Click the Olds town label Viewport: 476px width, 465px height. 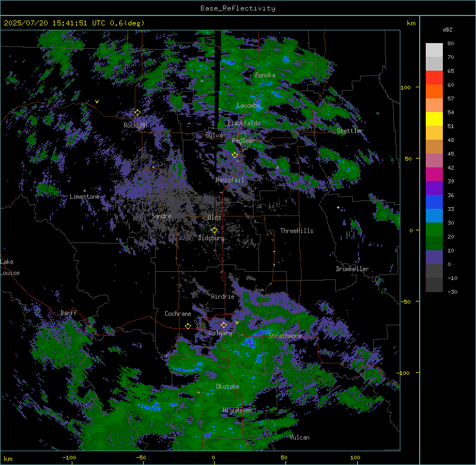coord(214,218)
